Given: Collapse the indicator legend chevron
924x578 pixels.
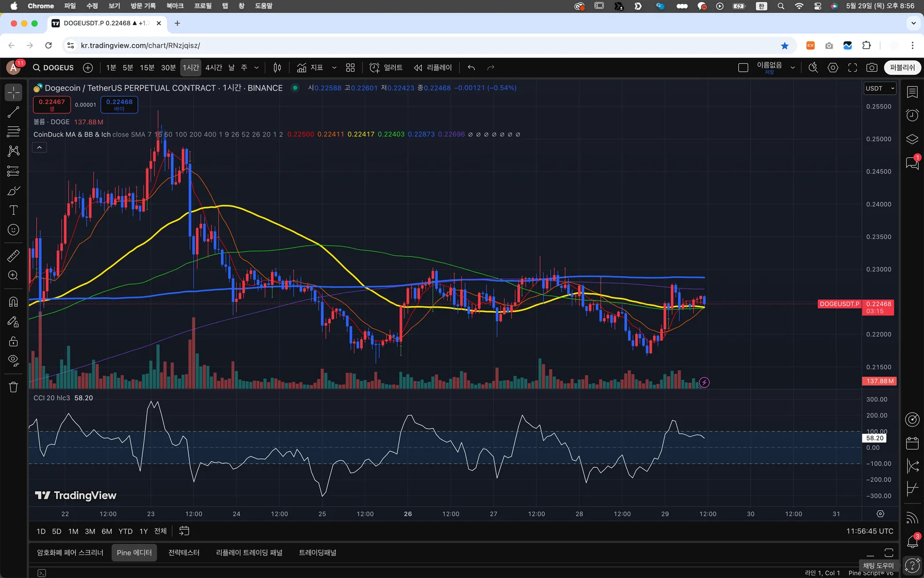Looking at the screenshot, I should pyautogui.click(x=40, y=147).
